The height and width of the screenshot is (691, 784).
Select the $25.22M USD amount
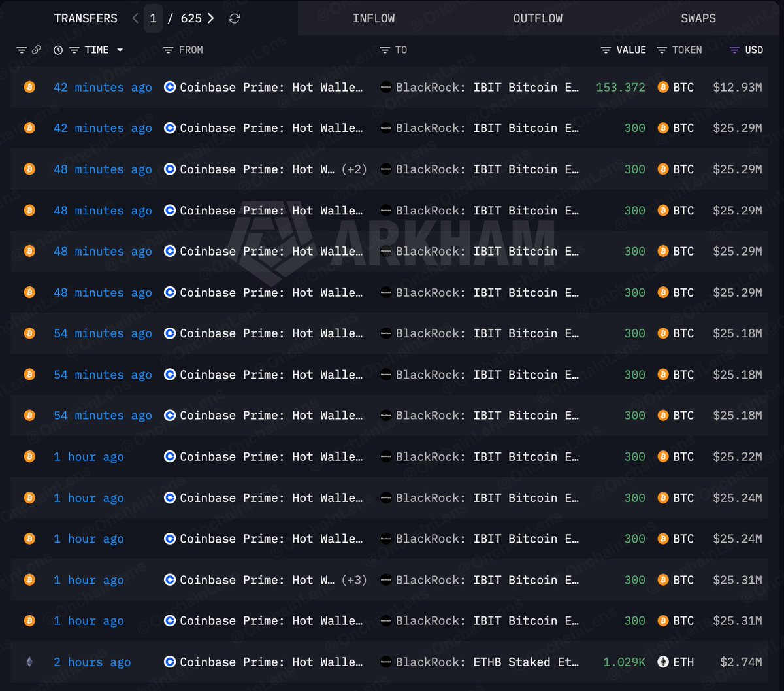click(x=738, y=456)
